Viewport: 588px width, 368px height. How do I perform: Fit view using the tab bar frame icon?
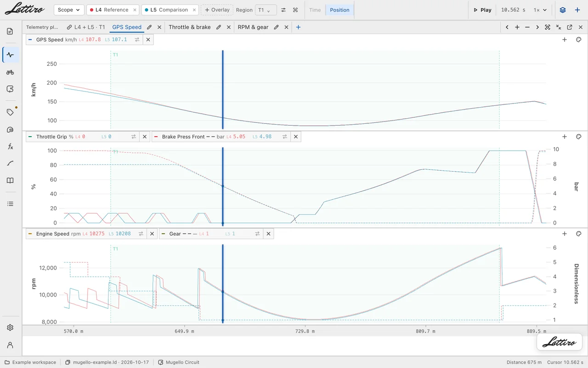click(548, 27)
